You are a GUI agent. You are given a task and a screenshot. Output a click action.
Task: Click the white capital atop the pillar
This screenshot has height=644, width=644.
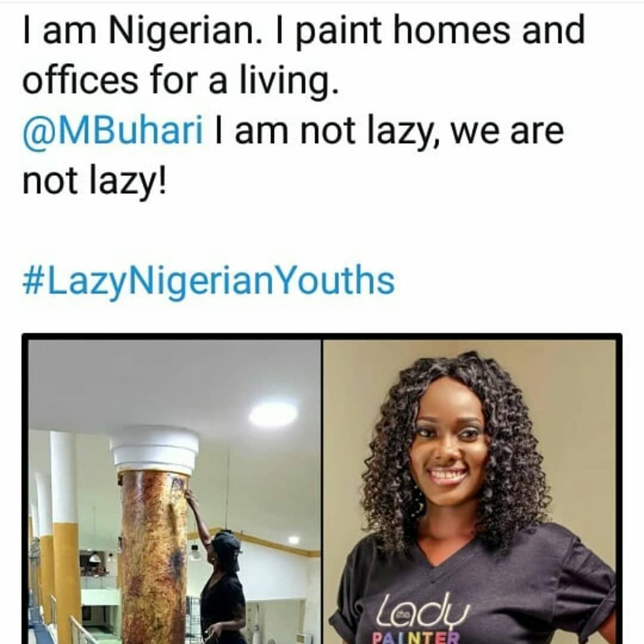tap(154, 448)
